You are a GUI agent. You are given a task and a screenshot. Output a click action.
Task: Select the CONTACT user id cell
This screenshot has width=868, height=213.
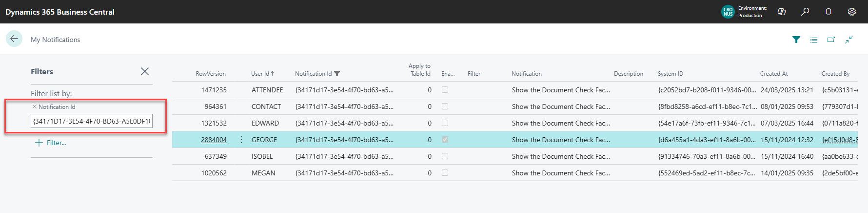[266, 106]
